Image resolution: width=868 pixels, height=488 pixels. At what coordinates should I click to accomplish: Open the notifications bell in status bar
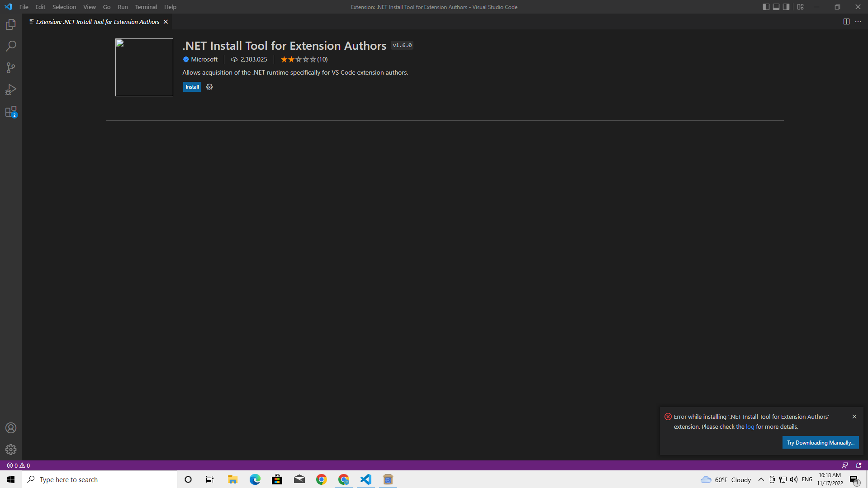pyautogui.click(x=859, y=465)
